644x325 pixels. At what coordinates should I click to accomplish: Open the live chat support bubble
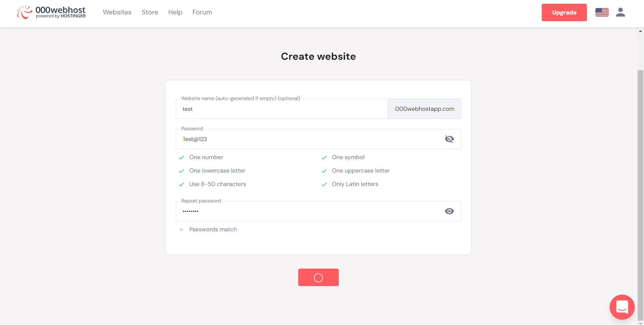click(622, 307)
